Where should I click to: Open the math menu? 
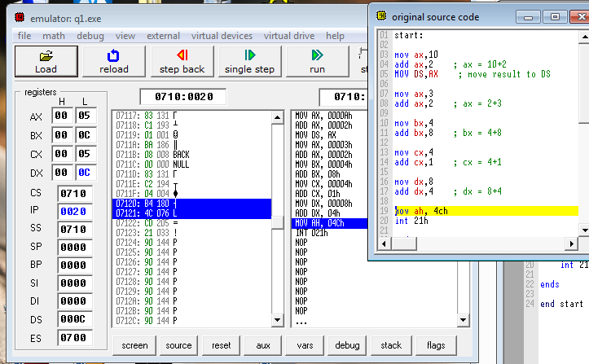tap(54, 36)
